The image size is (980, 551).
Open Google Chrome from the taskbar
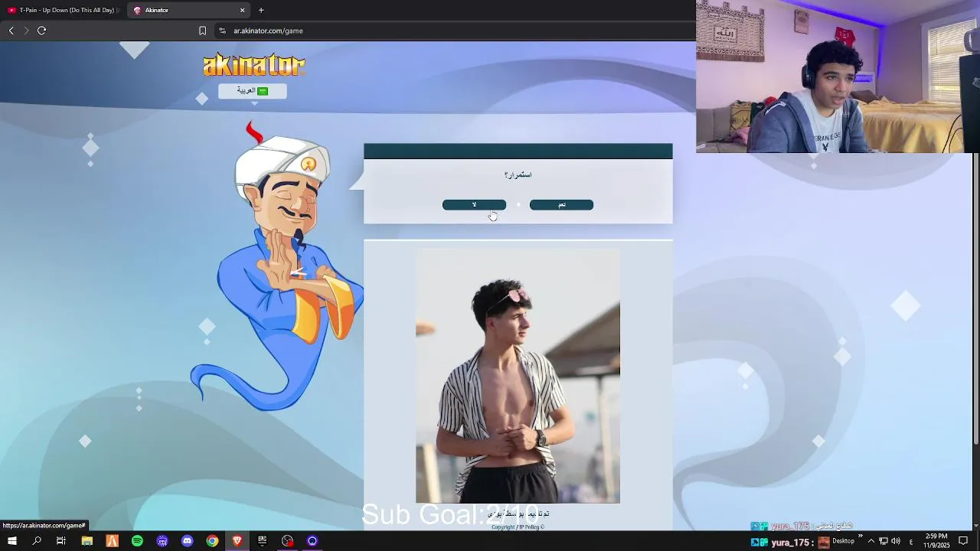tap(212, 541)
